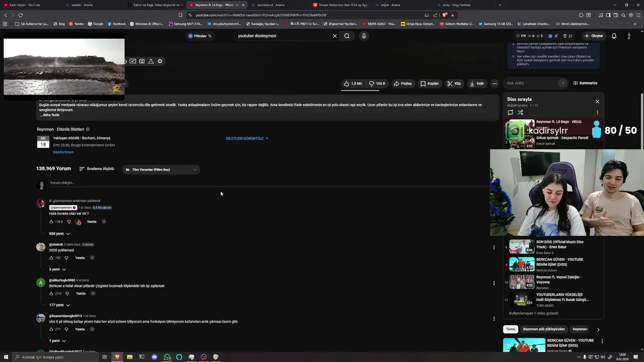Open options for BERKCAN GÜVEN suggested video
This screenshot has width=644, height=362.
[x=602, y=341]
